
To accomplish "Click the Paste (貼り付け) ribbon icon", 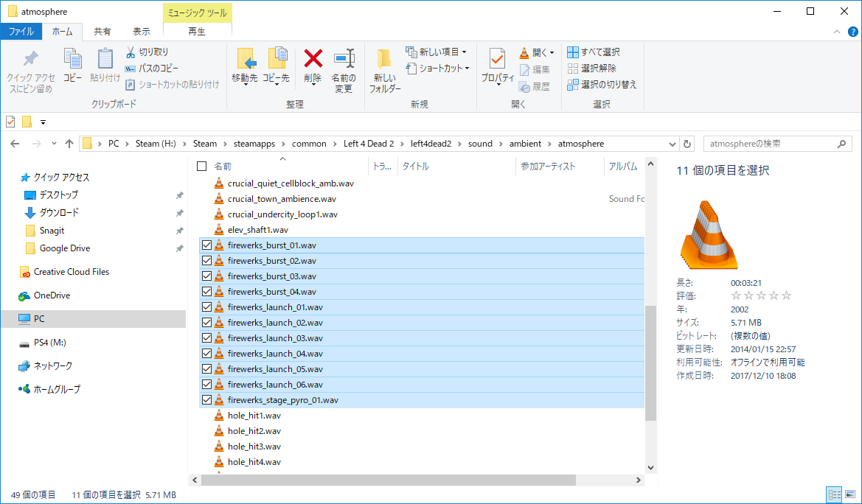I will click(x=105, y=60).
